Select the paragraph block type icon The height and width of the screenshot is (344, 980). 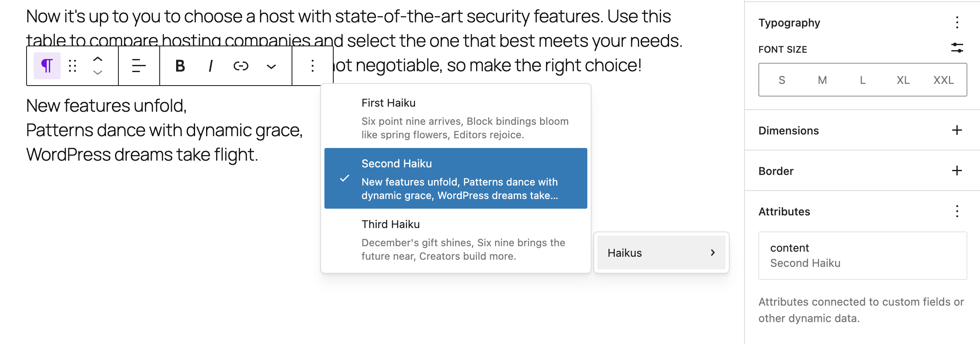pos(48,66)
